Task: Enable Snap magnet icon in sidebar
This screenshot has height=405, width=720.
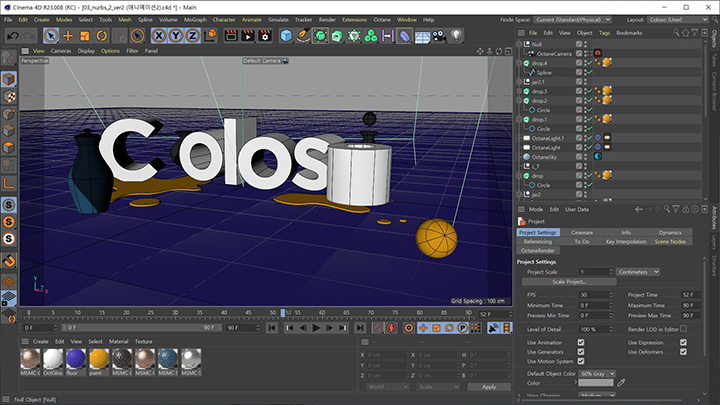Action: point(9,261)
